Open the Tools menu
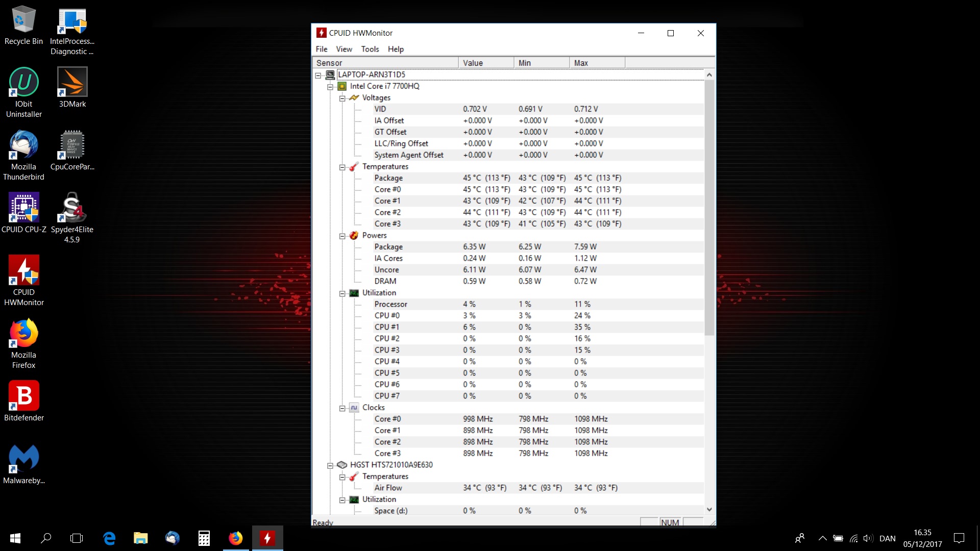 [370, 49]
